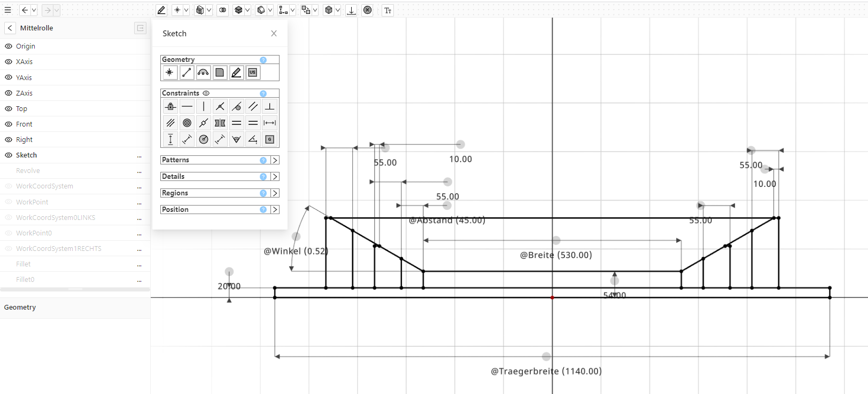Image resolution: width=868 pixels, height=394 pixels.
Task: Apply the concentric constraint
Action: pos(187,123)
